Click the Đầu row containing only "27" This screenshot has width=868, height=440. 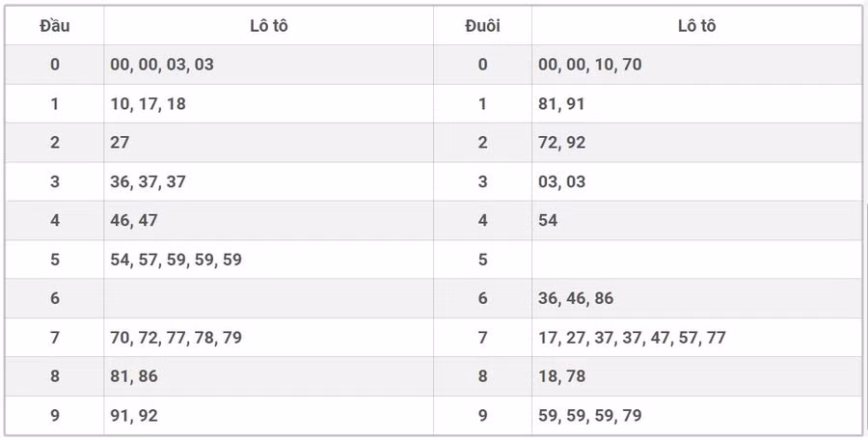coord(120,143)
